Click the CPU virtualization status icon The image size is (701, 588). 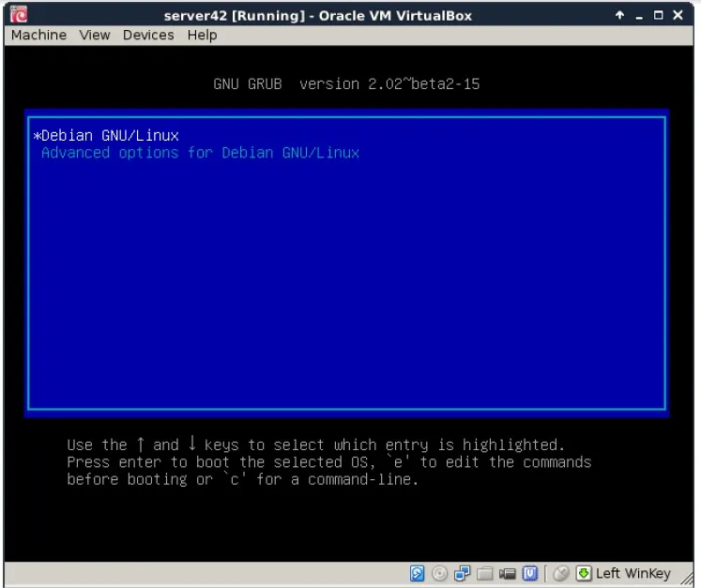(530, 573)
